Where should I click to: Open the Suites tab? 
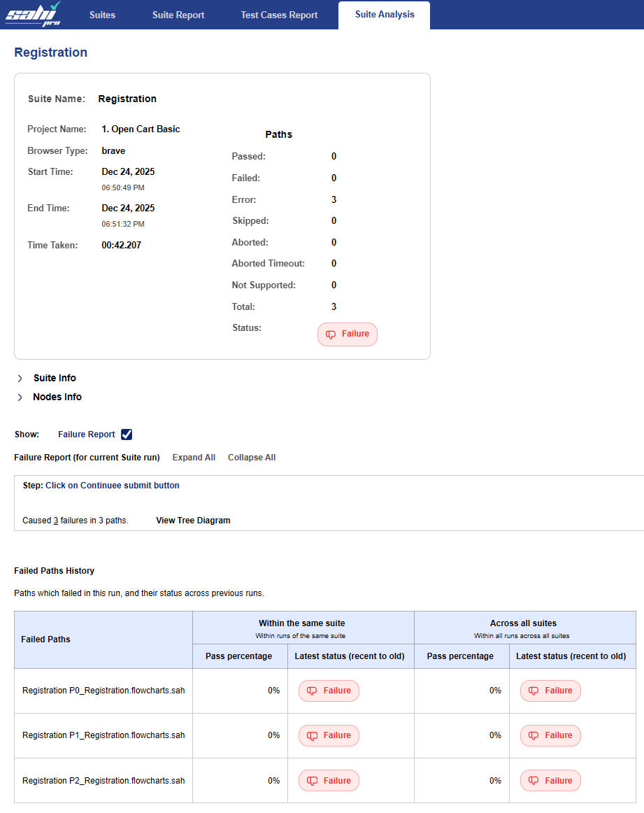[102, 15]
